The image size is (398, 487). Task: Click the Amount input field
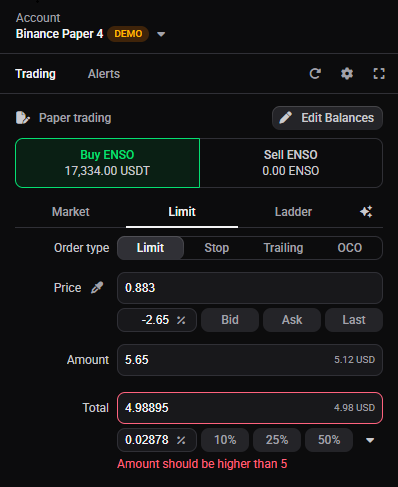[x=250, y=360]
